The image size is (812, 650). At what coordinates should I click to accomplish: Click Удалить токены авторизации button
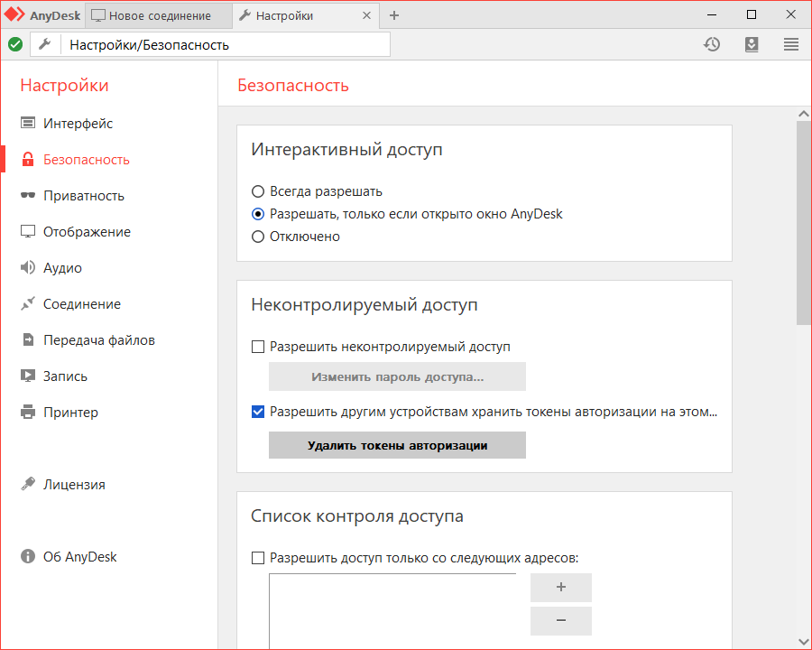[397, 445]
